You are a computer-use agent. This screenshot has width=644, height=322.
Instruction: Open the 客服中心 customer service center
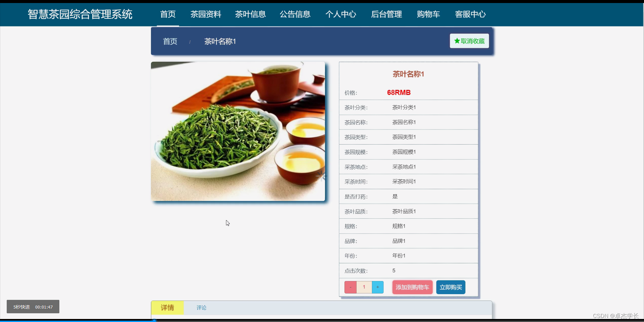470,14
